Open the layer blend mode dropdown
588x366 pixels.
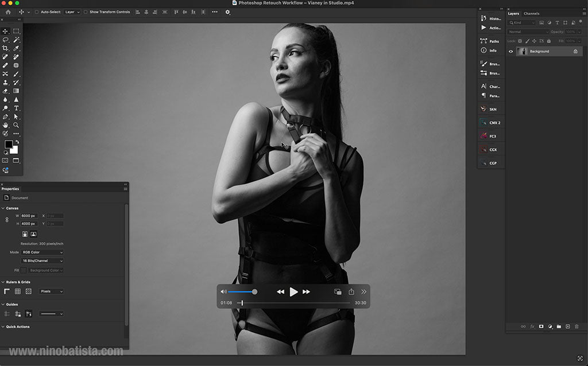pyautogui.click(x=527, y=30)
